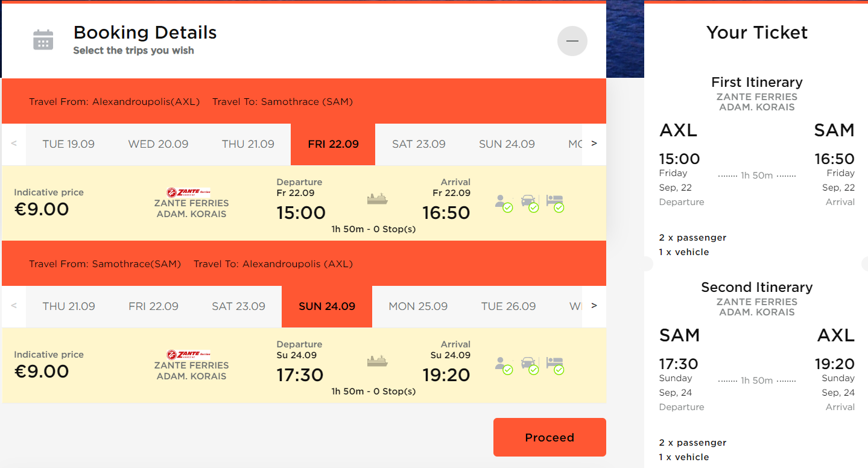868x468 pixels.
Task: Choose WED 20.09 for outbound trip
Action: tap(158, 144)
